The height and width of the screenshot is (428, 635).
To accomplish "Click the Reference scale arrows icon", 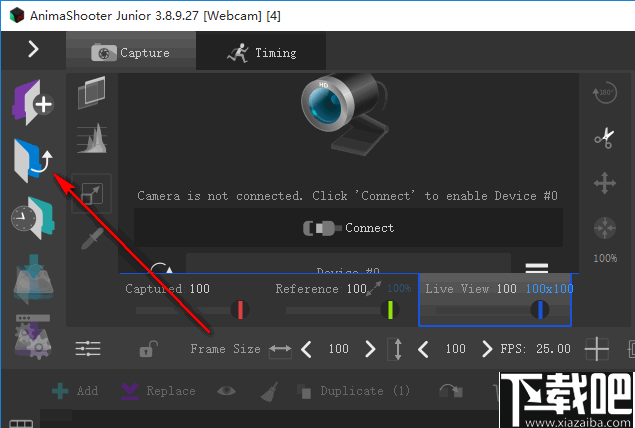I will 374,288.
